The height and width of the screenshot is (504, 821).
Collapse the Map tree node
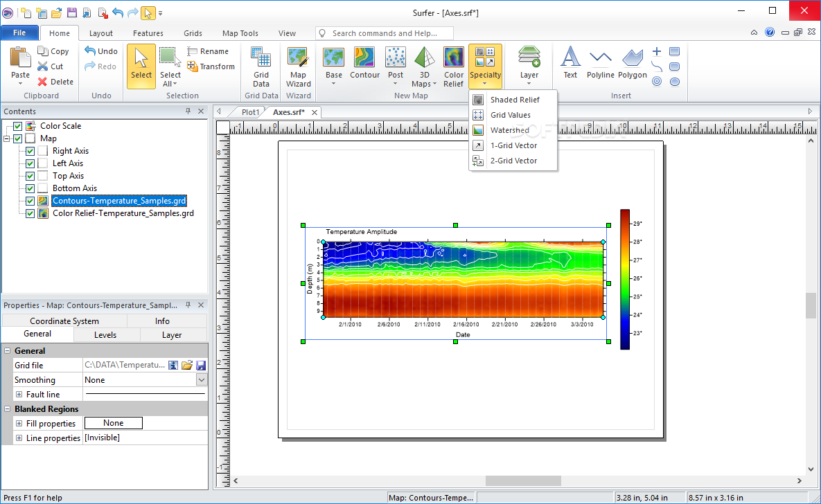(x=6, y=138)
